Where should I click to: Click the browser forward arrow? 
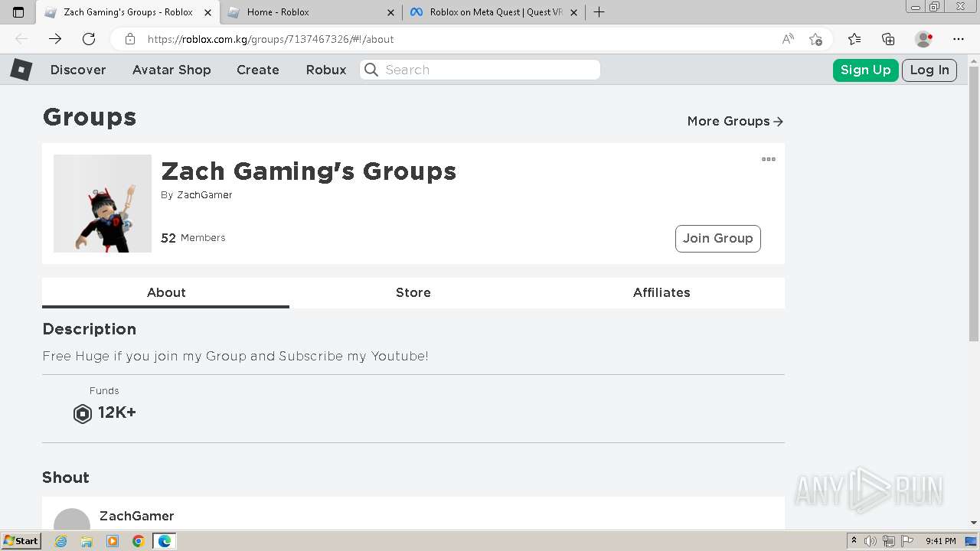55,39
